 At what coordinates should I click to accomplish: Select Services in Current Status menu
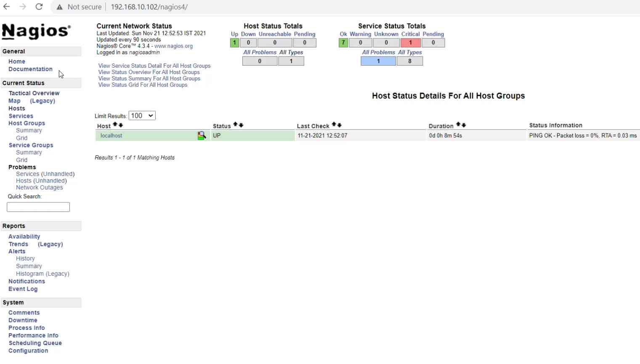[x=21, y=116]
